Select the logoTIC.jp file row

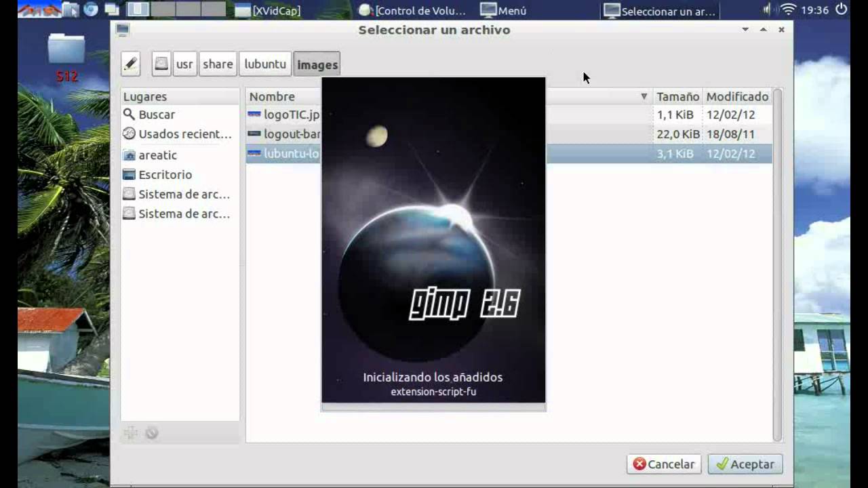[x=509, y=115]
